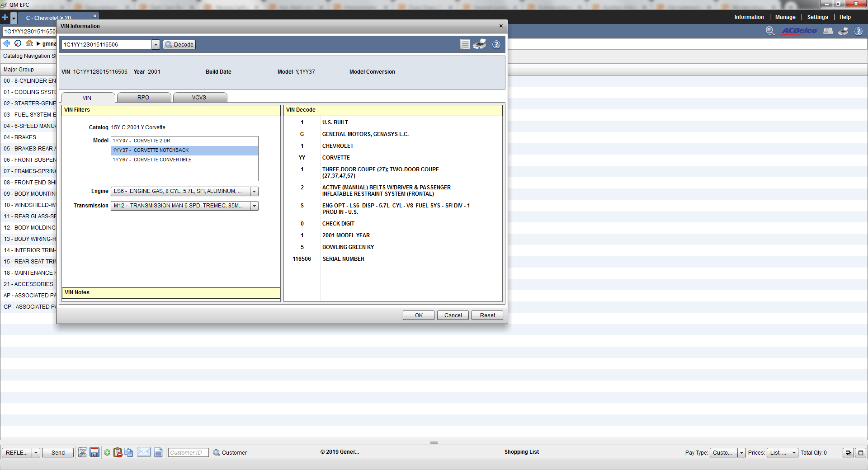Click the main window VIN search field
This screenshot has width=868, height=470.
[29, 31]
